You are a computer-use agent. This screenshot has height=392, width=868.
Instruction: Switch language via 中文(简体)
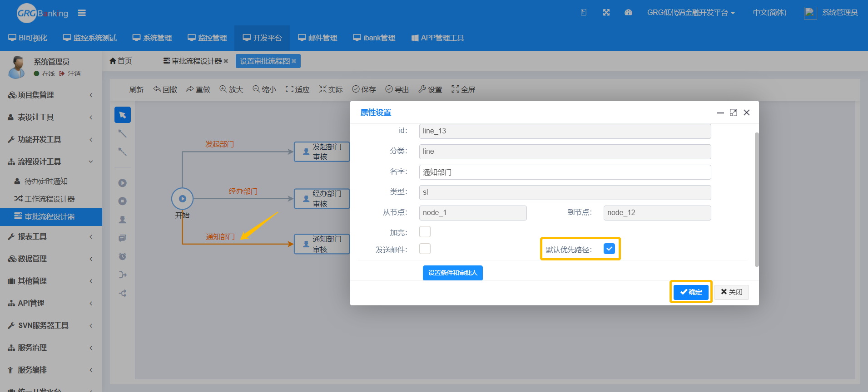[769, 13]
